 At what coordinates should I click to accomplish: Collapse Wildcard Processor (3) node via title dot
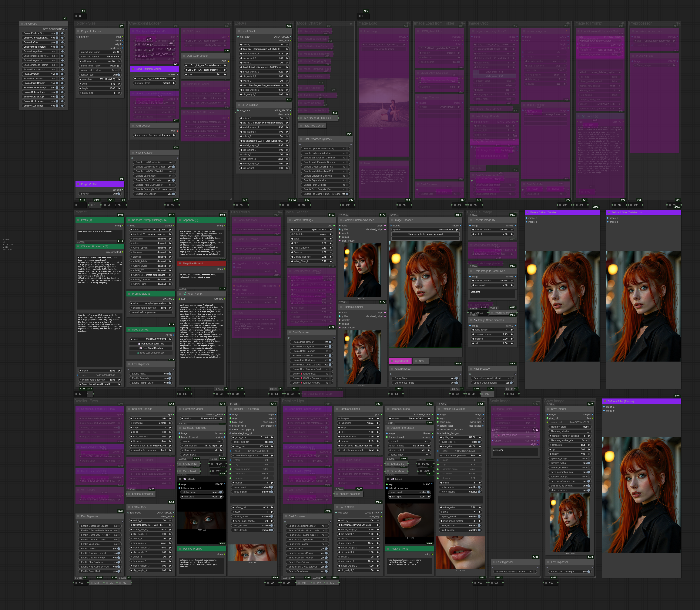point(78,246)
